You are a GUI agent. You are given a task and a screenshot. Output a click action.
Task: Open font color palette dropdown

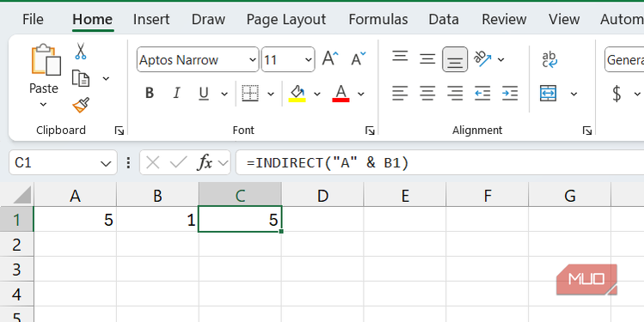tap(361, 94)
